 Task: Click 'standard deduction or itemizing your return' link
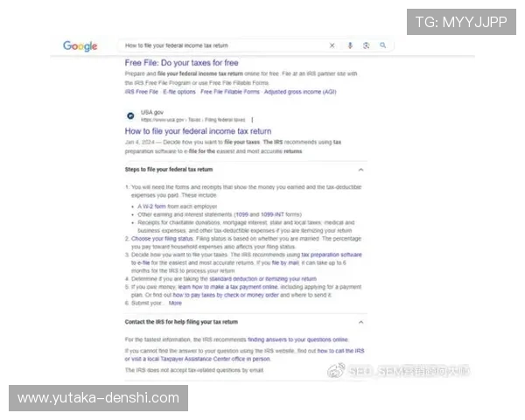(x=262, y=278)
